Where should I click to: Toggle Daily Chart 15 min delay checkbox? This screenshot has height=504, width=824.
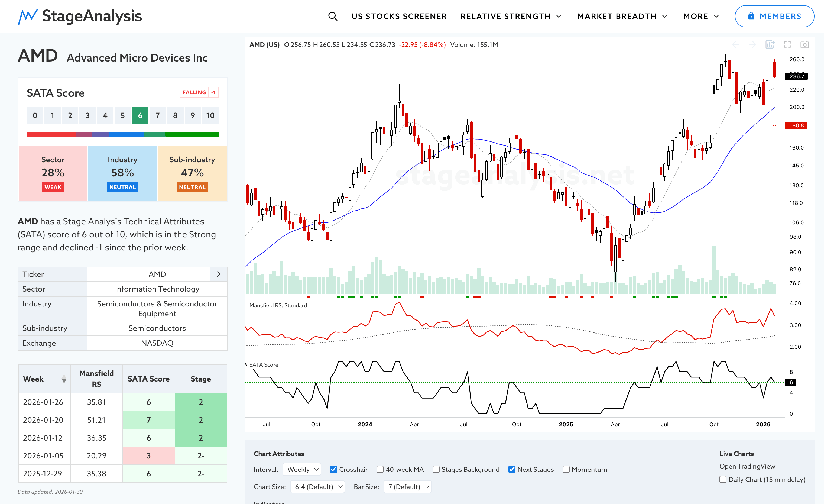(x=723, y=479)
